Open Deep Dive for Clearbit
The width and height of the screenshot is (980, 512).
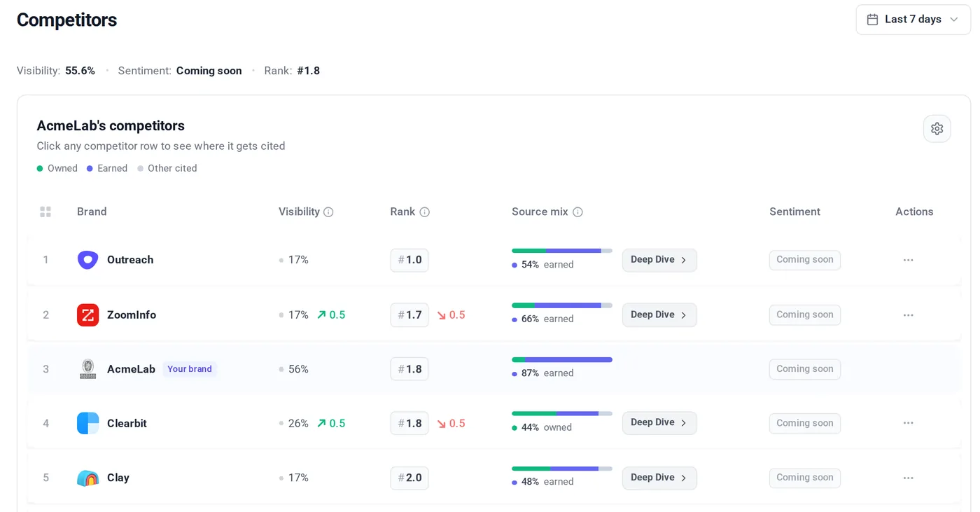click(x=659, y=423)
